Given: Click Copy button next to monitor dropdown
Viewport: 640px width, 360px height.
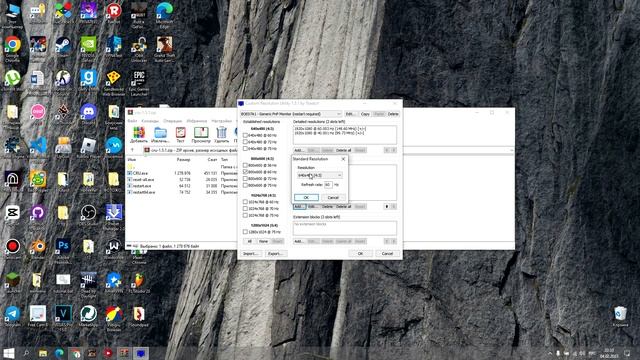Looking at the screenshot, I should [365, 114].
